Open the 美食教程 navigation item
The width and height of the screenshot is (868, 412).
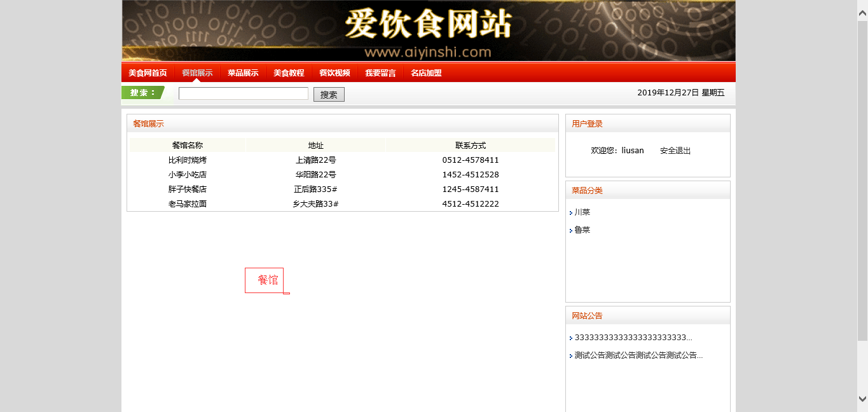pos(289,73)
